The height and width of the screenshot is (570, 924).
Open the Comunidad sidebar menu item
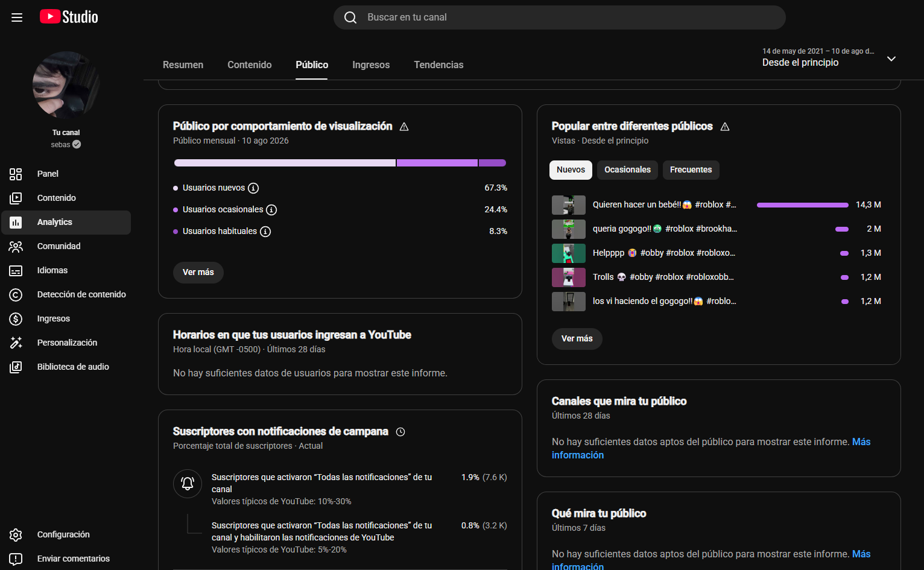coord(66,247)
